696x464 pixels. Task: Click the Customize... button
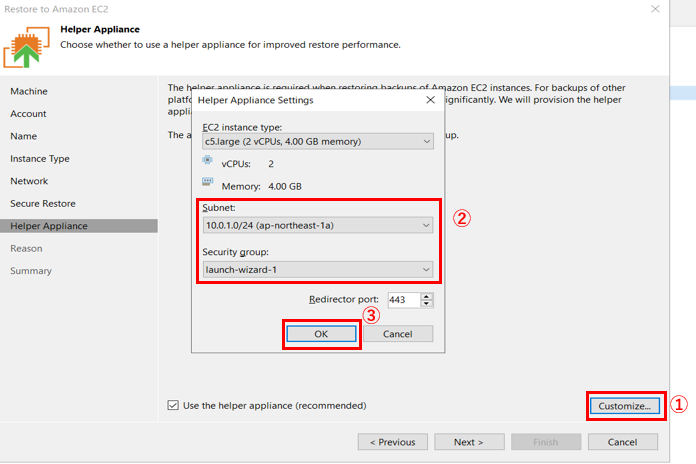point(625,406)
